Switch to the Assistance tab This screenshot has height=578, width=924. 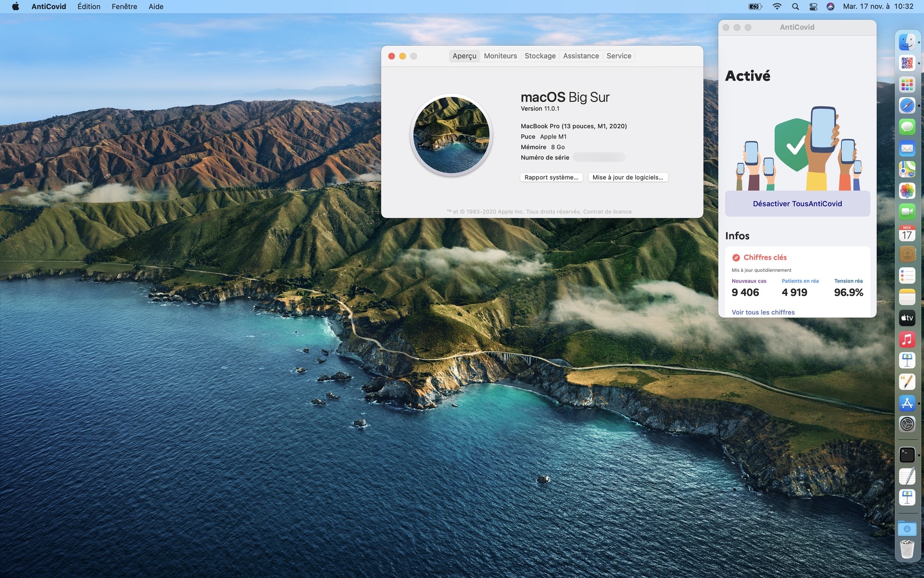[581, 56]
